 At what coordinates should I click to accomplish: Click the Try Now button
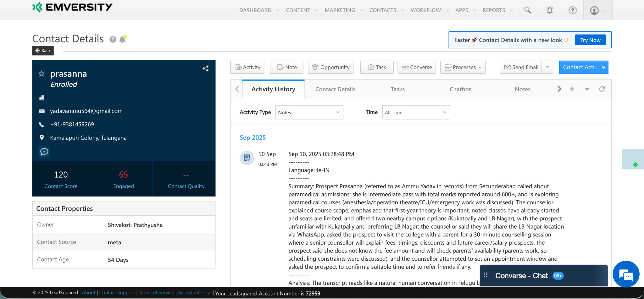[590, 40]
